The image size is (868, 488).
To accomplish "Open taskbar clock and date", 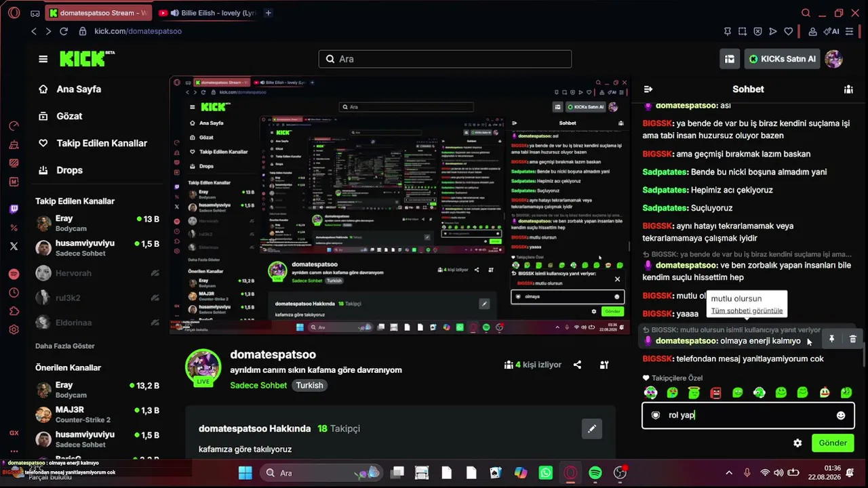I will tap(823, 473).
